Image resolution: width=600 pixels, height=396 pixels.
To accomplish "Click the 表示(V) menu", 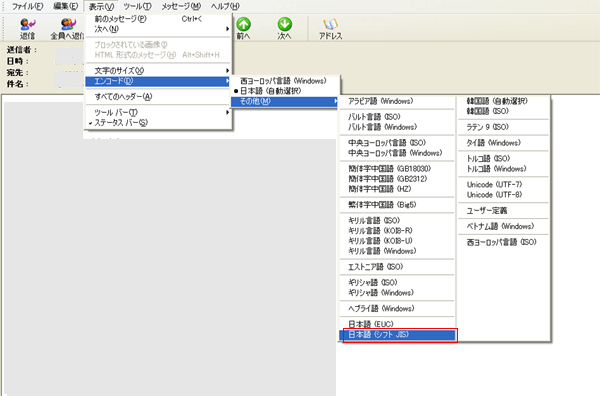I will (x=101, y=7).
